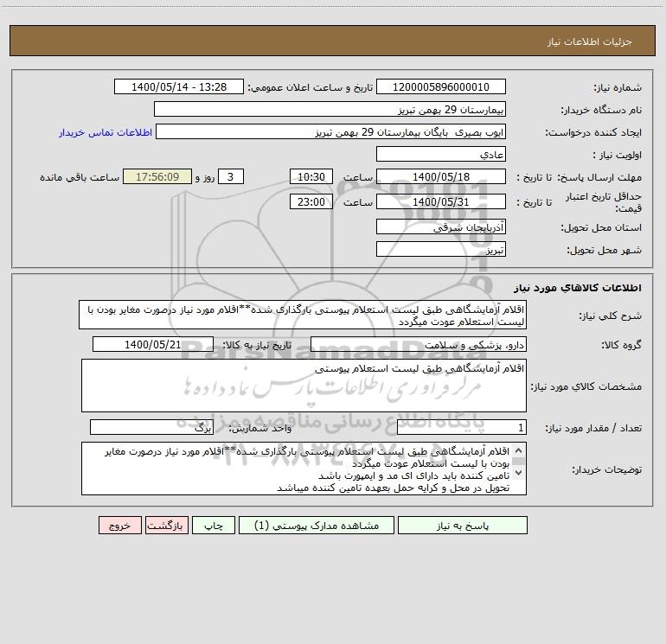This screenshot has width=666, height=644.
Task: Click the جزئیات اطلاعات نیاز header title
Action: click(x=590, y=41)
